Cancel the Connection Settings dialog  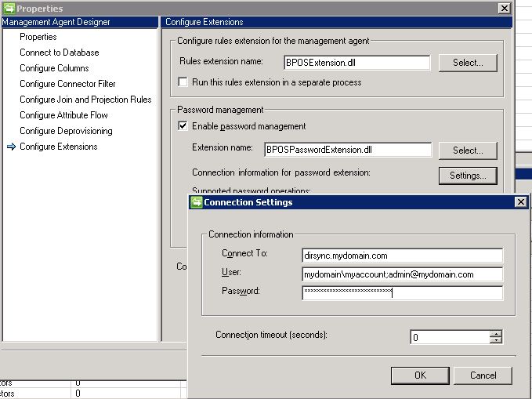click(483, 375)
